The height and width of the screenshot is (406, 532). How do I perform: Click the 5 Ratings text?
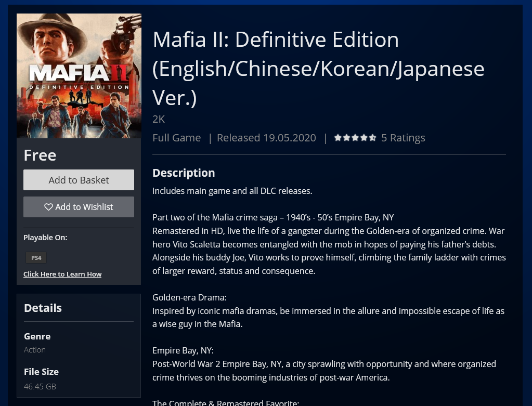403,138
